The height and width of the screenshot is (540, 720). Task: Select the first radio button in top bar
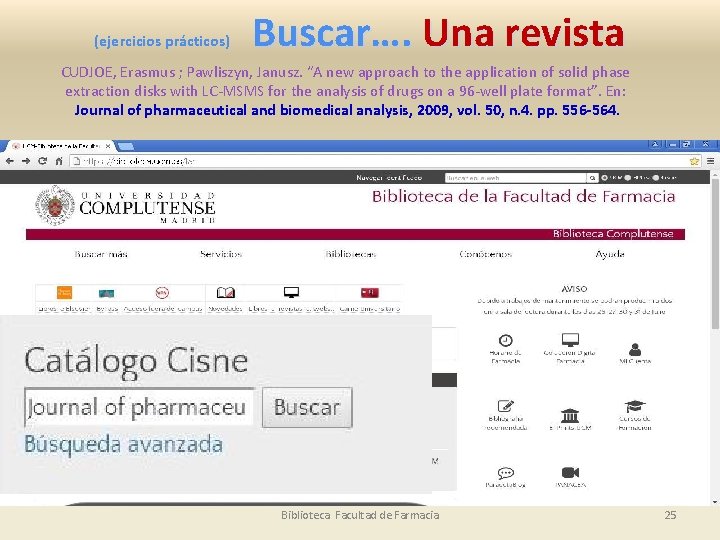point(604,178)
